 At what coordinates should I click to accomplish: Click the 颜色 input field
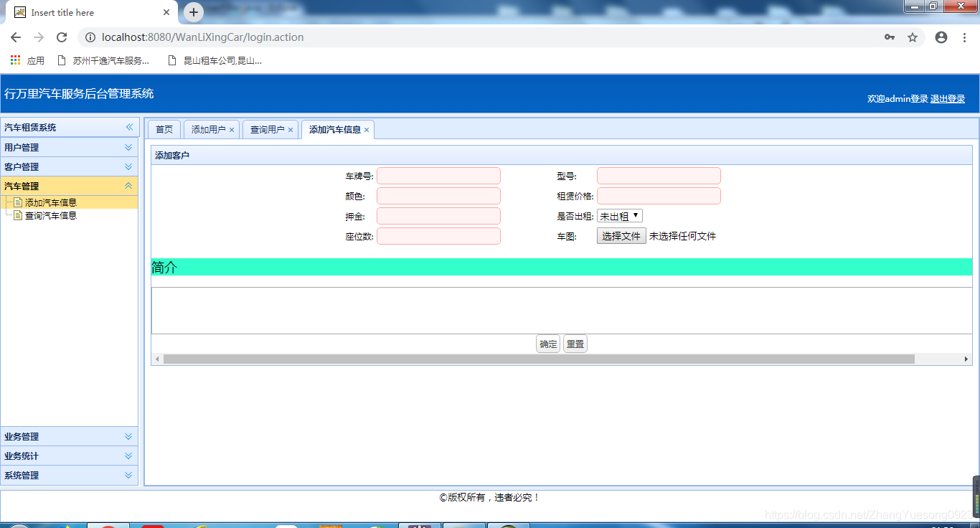(438, 196)
